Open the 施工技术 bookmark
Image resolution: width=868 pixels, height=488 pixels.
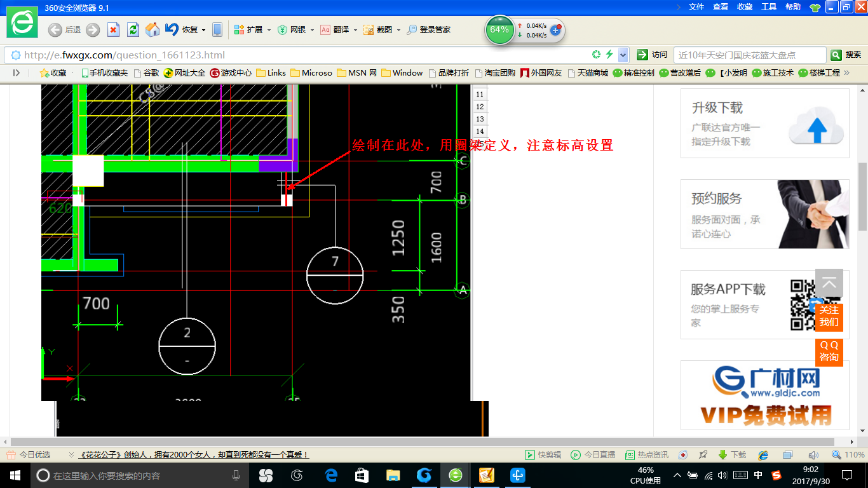point(773,73)
